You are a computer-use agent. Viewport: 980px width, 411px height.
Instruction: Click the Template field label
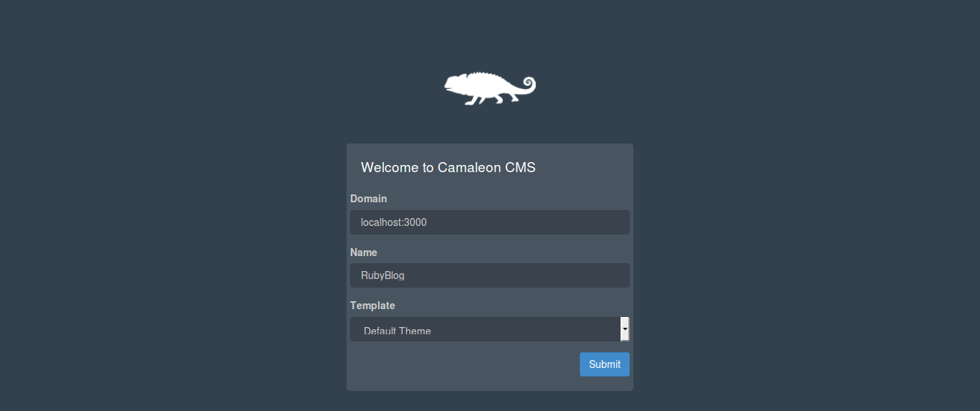[x=372, y=306]
